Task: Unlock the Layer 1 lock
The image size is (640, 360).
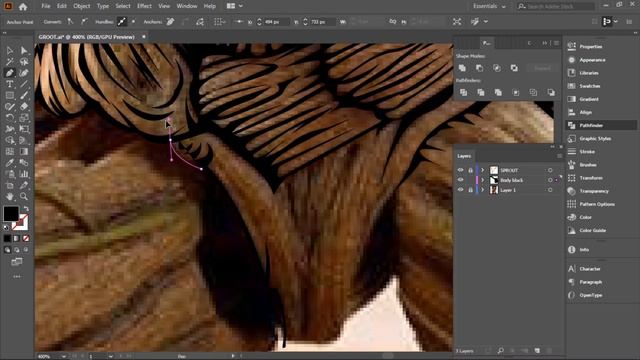Action: [x=470, y=190]
